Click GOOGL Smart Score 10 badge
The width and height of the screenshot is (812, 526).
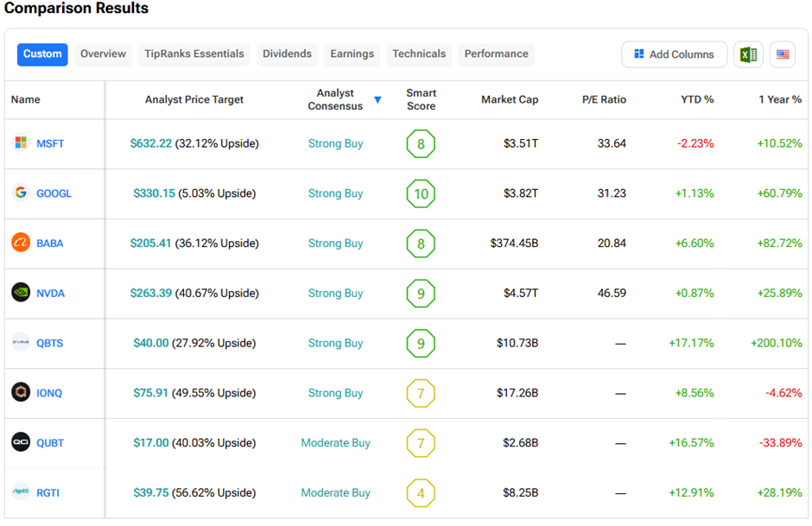tap(421, 193)
